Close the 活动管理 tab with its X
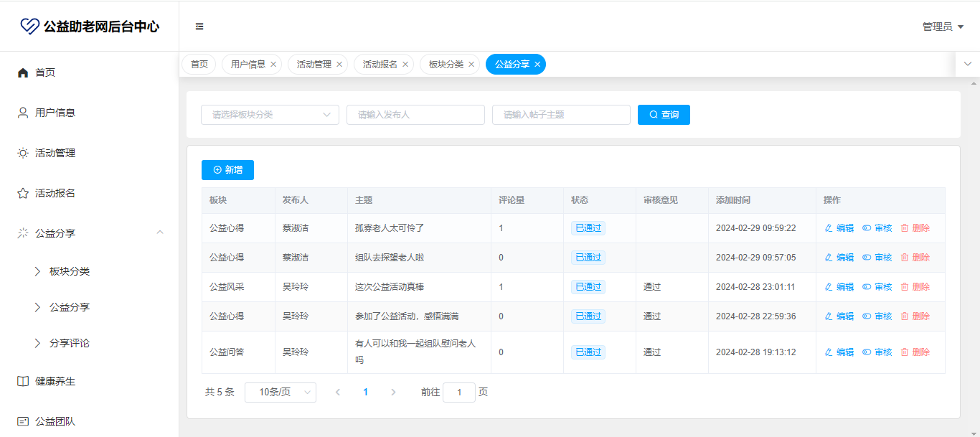The height and width of the screenshot is (437, 980). [x=339, y=65]
